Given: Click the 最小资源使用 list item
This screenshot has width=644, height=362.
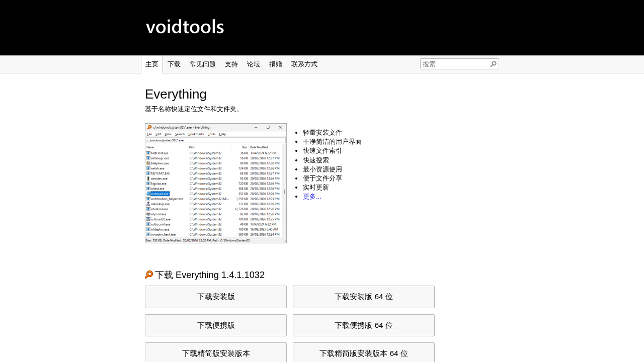Looking at the screenshot, I should point(323,169).
